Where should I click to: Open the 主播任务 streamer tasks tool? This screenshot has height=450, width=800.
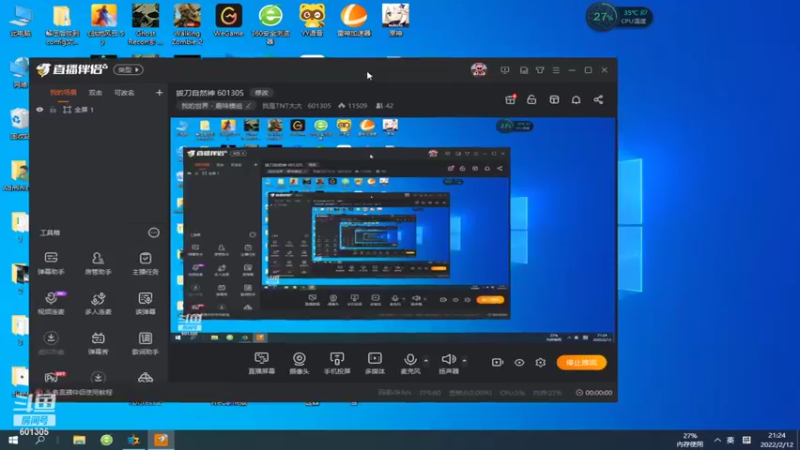[145, 263]
